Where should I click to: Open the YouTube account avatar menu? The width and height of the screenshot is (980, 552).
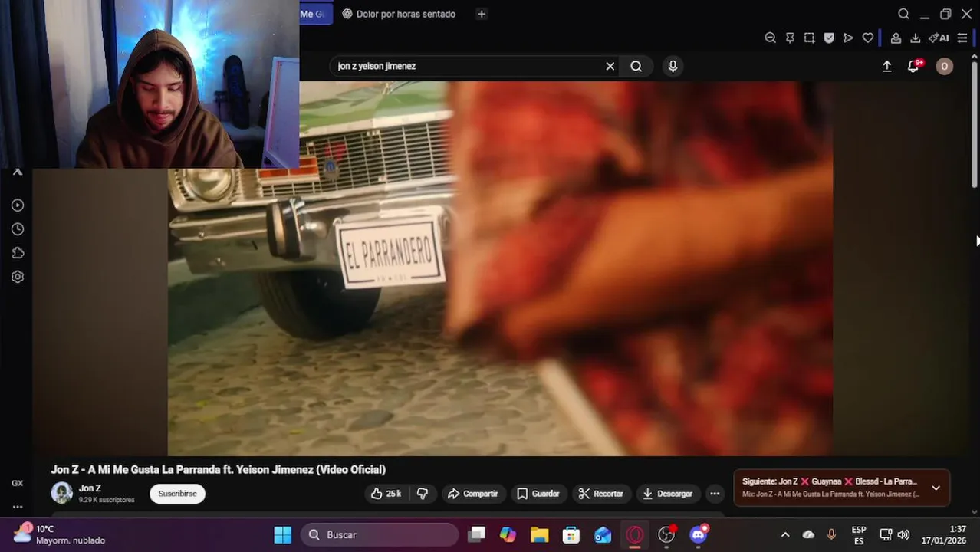click(945, 66)
